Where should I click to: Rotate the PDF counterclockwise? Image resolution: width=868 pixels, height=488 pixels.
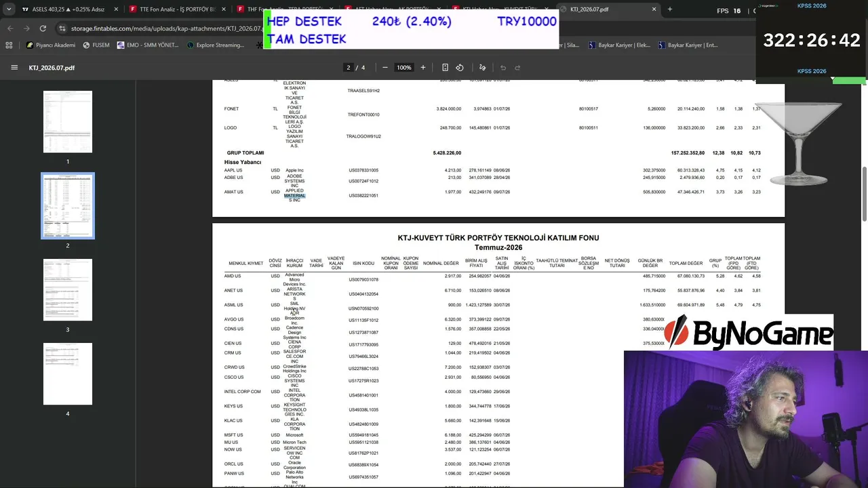point(460,68)
